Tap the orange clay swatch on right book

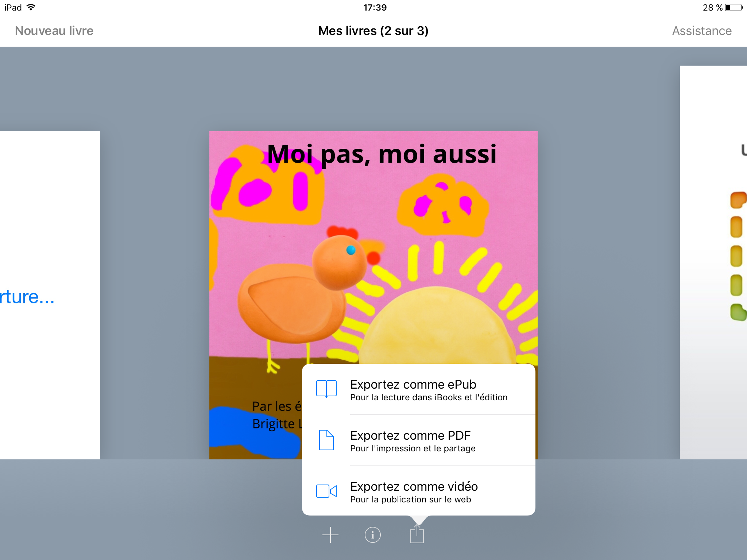(738, 200)
